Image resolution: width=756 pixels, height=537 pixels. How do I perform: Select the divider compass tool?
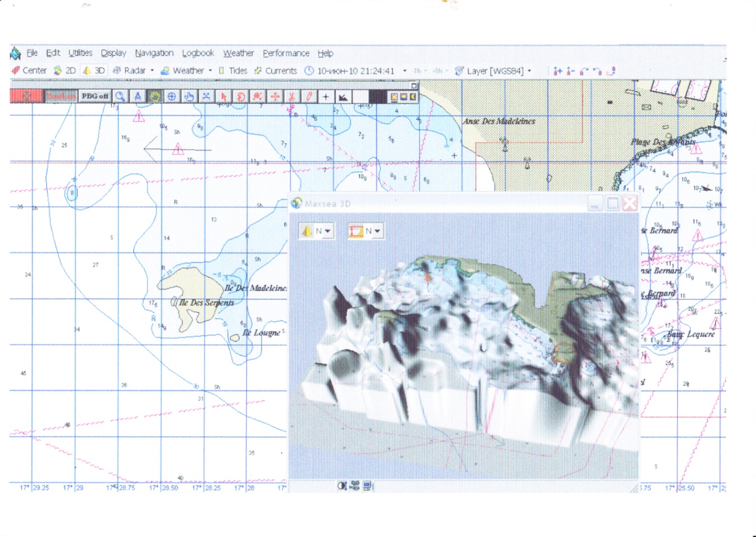click(x=138, y=96)
